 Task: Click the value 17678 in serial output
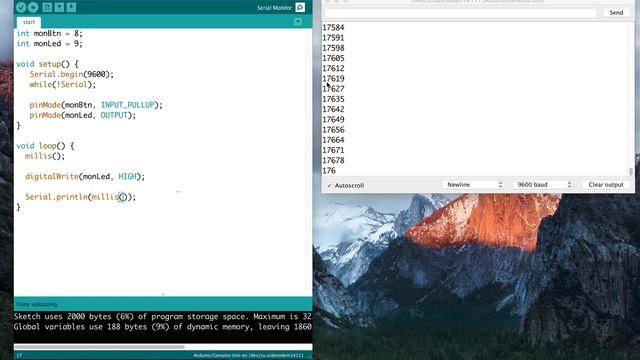pos(333,160)
